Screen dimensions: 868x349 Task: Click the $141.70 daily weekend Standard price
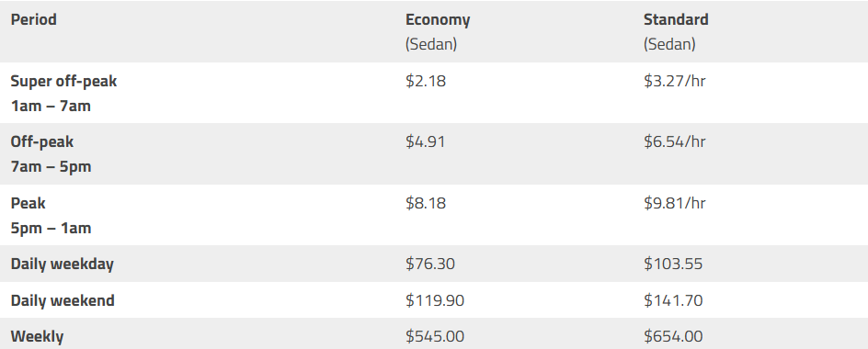coord(672,300)
